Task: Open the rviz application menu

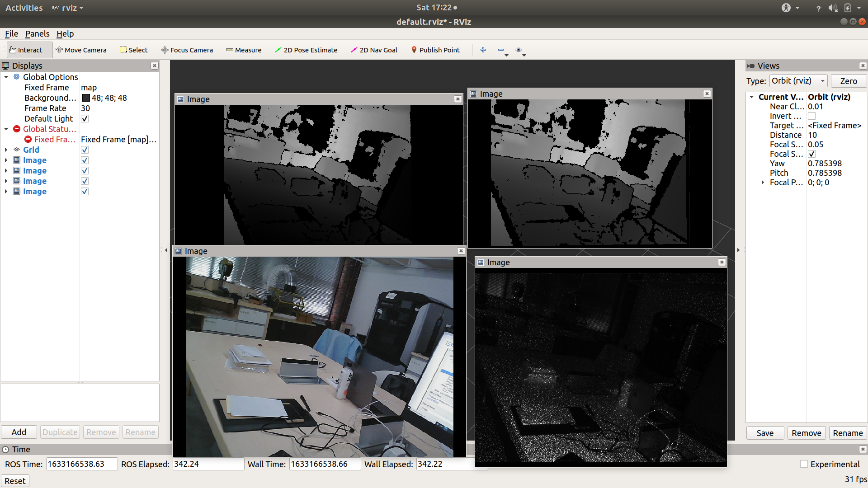Action: pyautogui.click(x=68, y=8)
